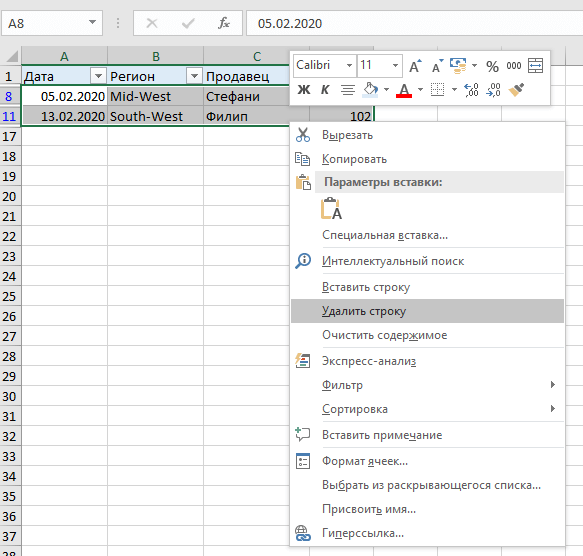Select Гиперссылка... menu entry
The height and width of the screenshot is (556, 583).
(428, 533)
